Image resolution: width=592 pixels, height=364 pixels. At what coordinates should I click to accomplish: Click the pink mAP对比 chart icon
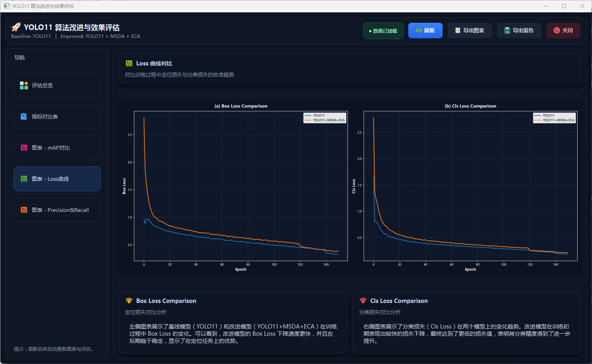(24, 148)
